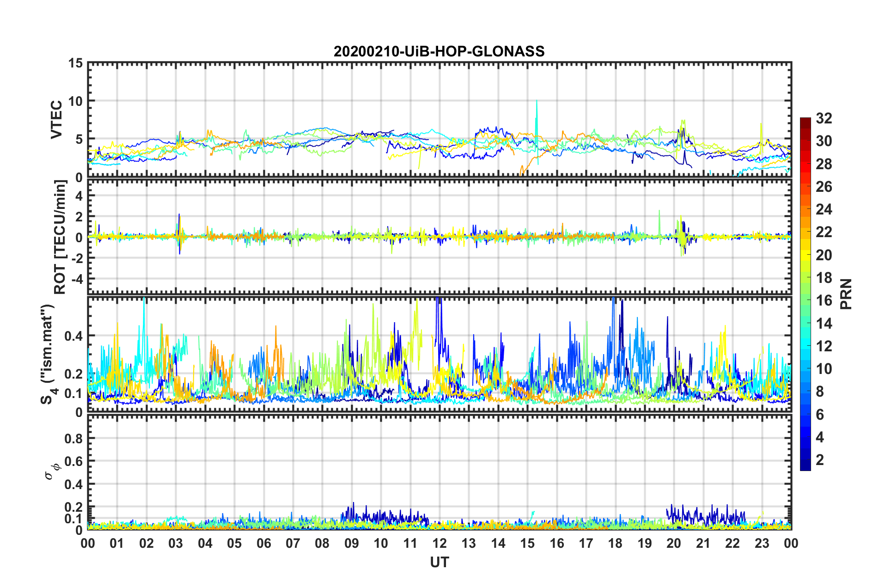Viewport: 879px width, 588px height.
Task: Select the UT axis tick label 23
Action: pos(762,543)
